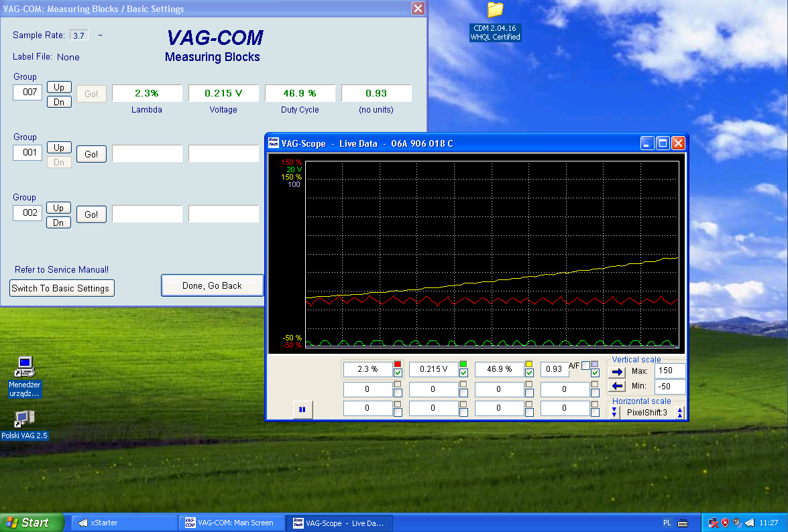788x532 pixels.
Task: Uncheck the 2.3 % trace checkbox
Action: tap(398, 373)
